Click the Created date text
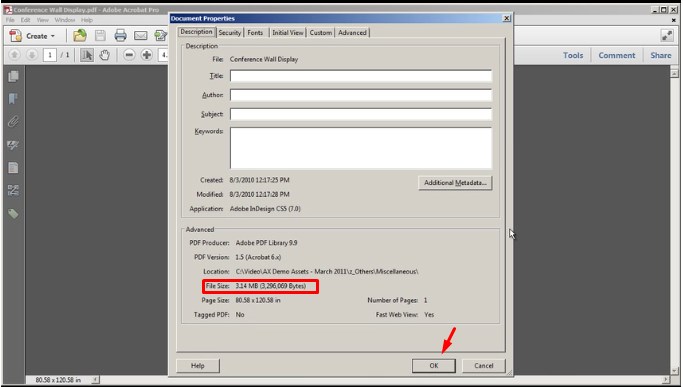 click(259, 180)
